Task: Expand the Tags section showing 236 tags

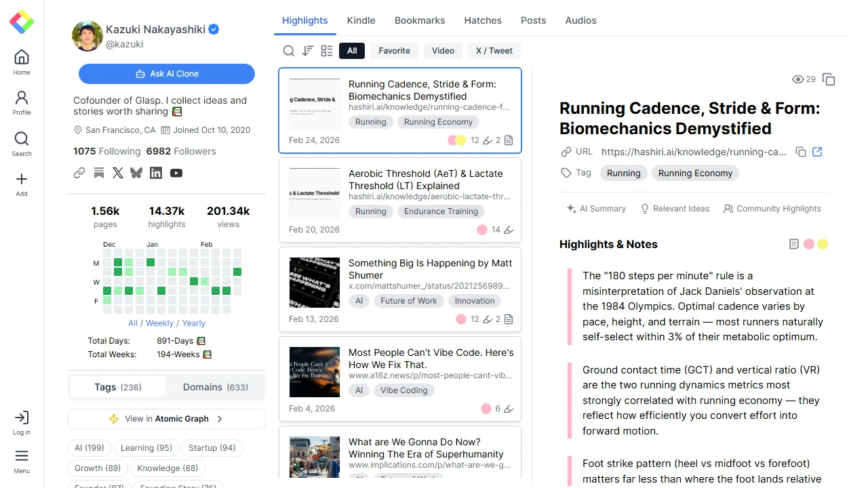Action: coord(117,387)
